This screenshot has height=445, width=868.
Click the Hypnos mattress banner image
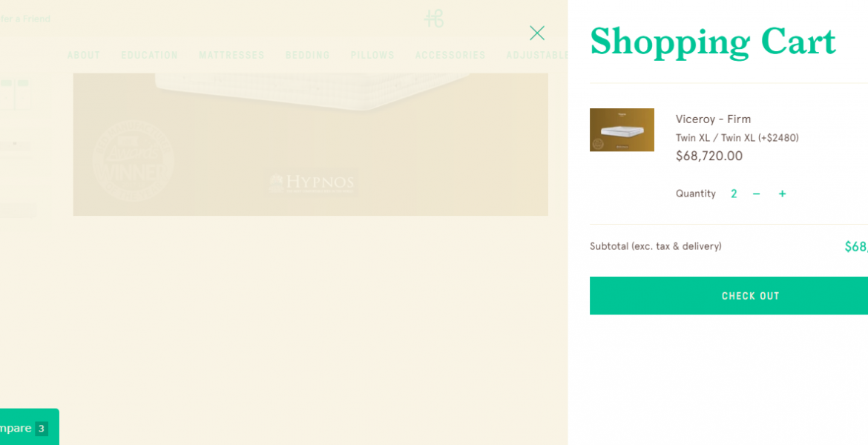click(x=311, y=144)
